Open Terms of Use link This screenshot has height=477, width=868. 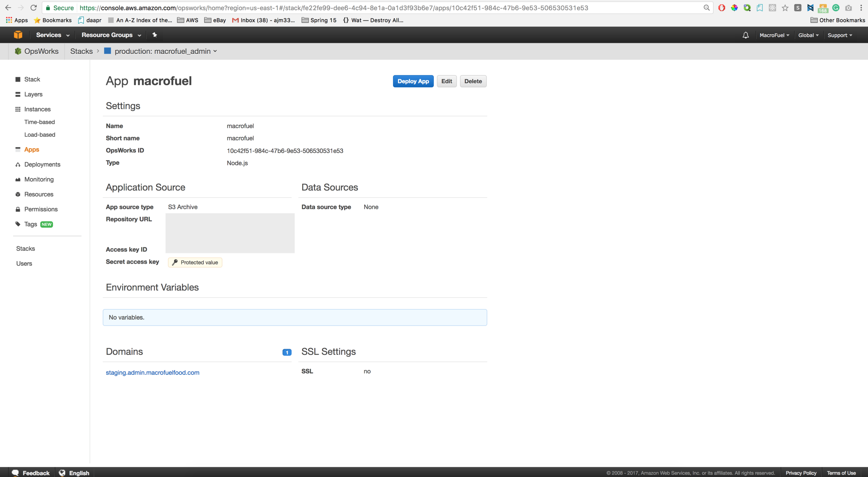(841, 473)
